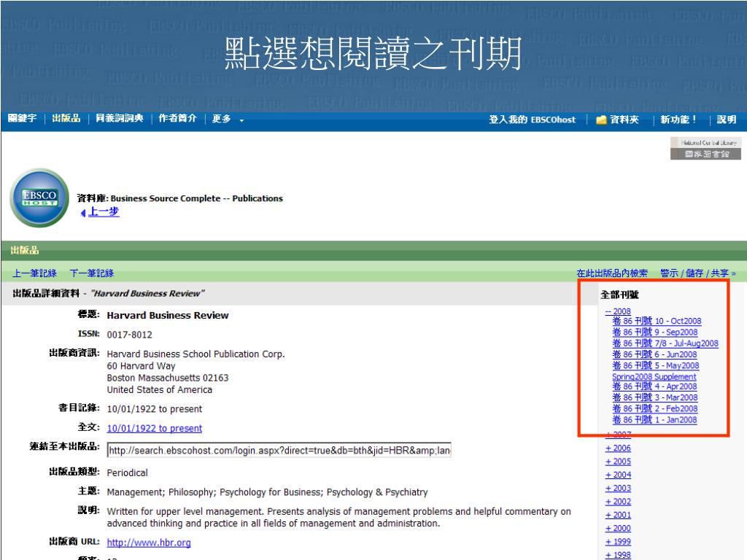This screenshot has width=747, height=560.
Task: Click the persistent link URL text field
Action: point(278,451)
